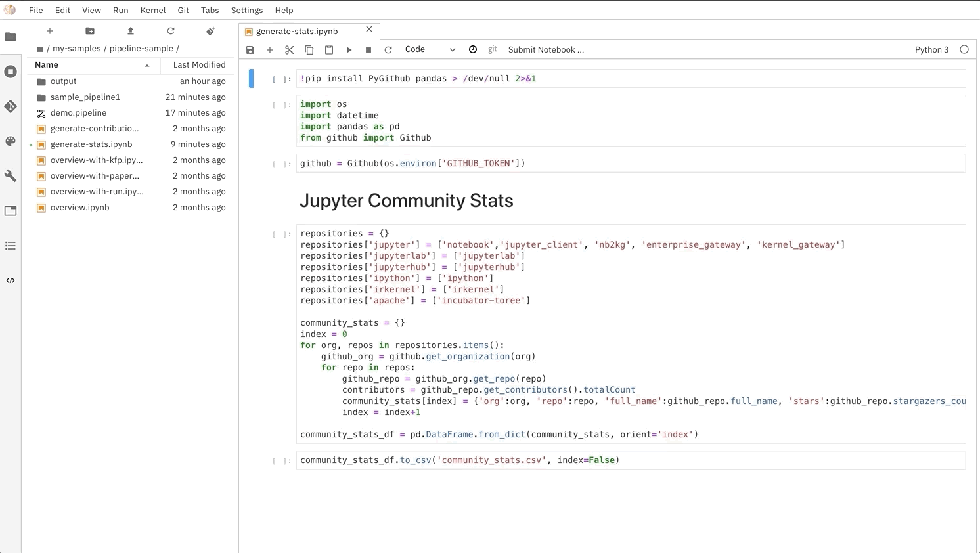980x553 pixels.
Task: Open the Table of Contents sidebar
Action: 11,246
